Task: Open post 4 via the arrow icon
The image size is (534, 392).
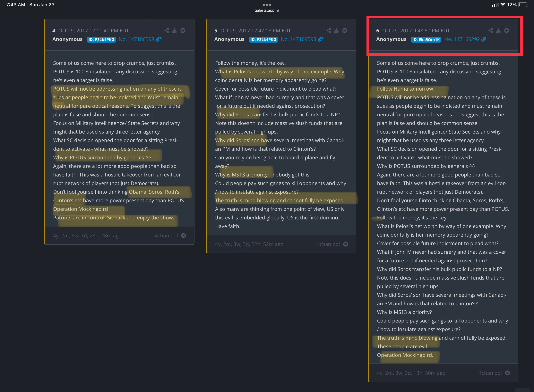Action: 183,31
